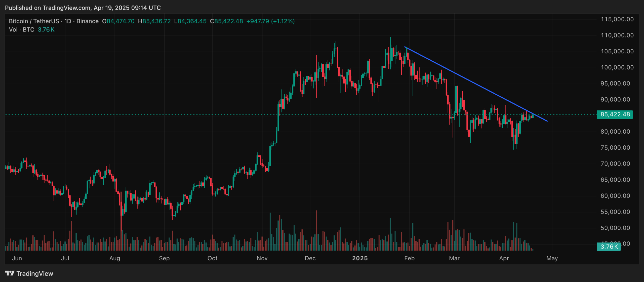
Task: Click the Published on TradingView.com header text
Action: pyautogui.click(x=83, y=8)
